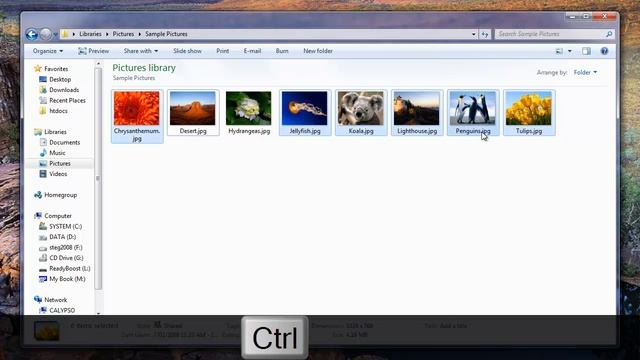Click Network in the navigation pane
The width and height of the screenshot is (640, 360).
point(56,300)
